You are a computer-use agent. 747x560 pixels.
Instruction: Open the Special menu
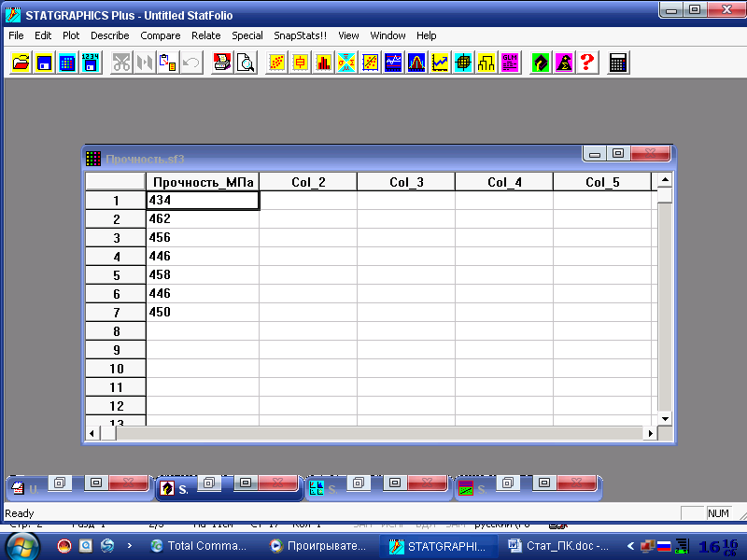[x=247, y=35]
